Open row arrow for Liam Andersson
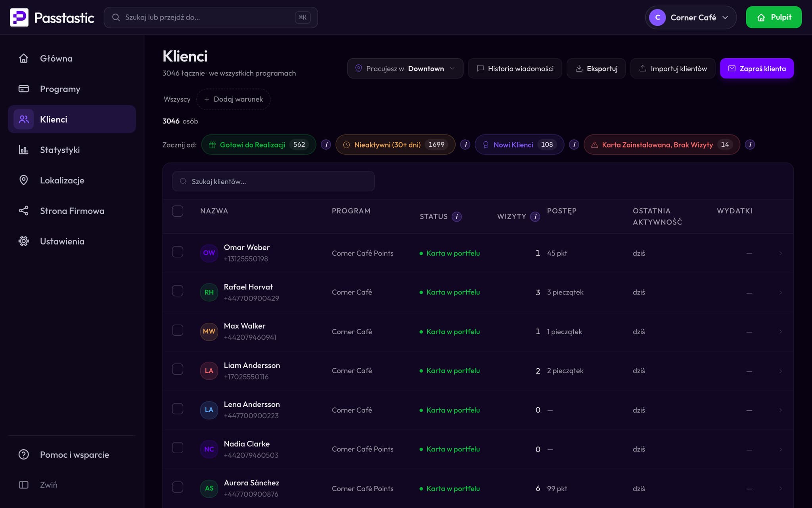Image resolution: width=812 pixels, height=508 pixels. point(780,371)
